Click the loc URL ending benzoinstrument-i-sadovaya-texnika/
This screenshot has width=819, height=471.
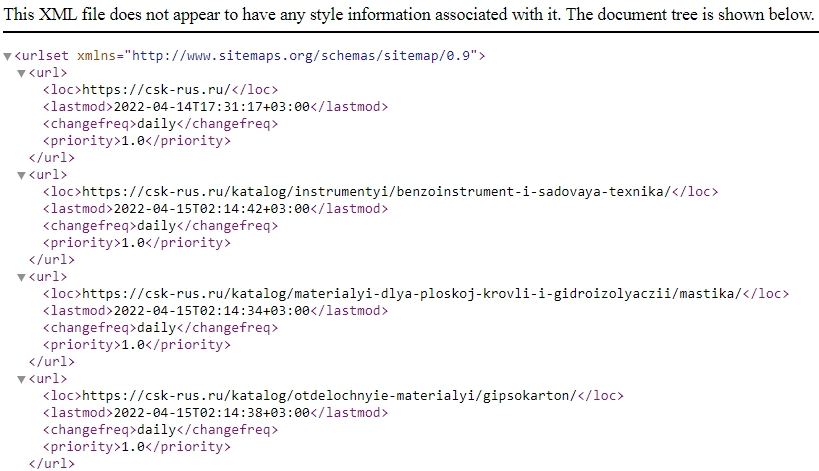[377, 192]
